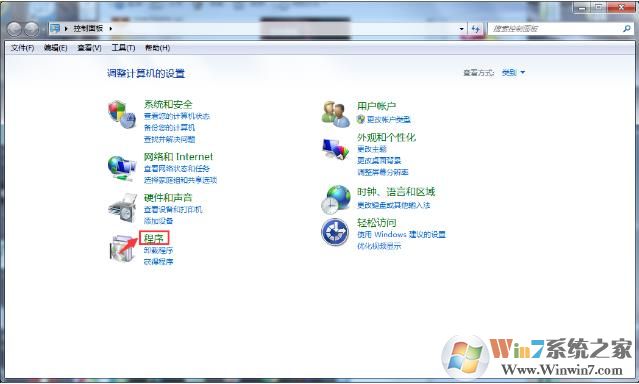Click 查找并解决问题 link
The width and height of the screenshot is (639, 384).
[169, 139]
